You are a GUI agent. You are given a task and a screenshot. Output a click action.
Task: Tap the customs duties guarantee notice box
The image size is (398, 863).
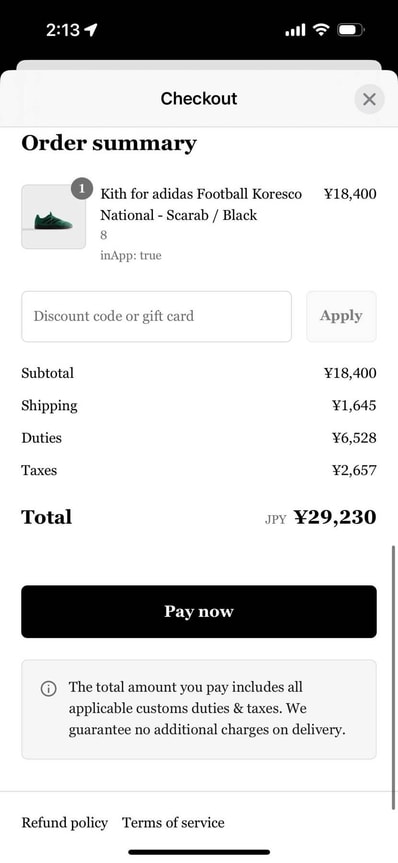point(199,709)
